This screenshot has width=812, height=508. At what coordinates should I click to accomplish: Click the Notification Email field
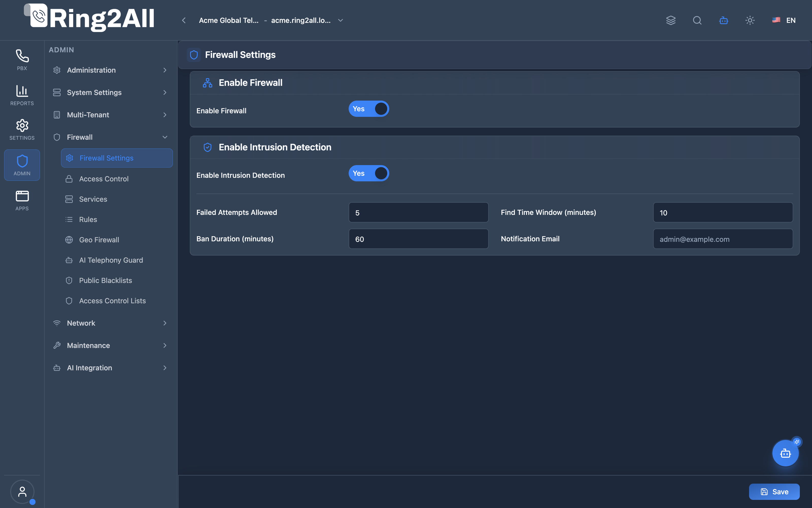(x=723, y=239)
